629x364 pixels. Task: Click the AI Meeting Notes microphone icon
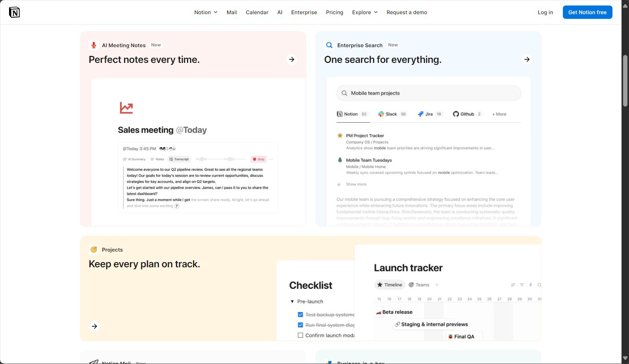(94, 45)
